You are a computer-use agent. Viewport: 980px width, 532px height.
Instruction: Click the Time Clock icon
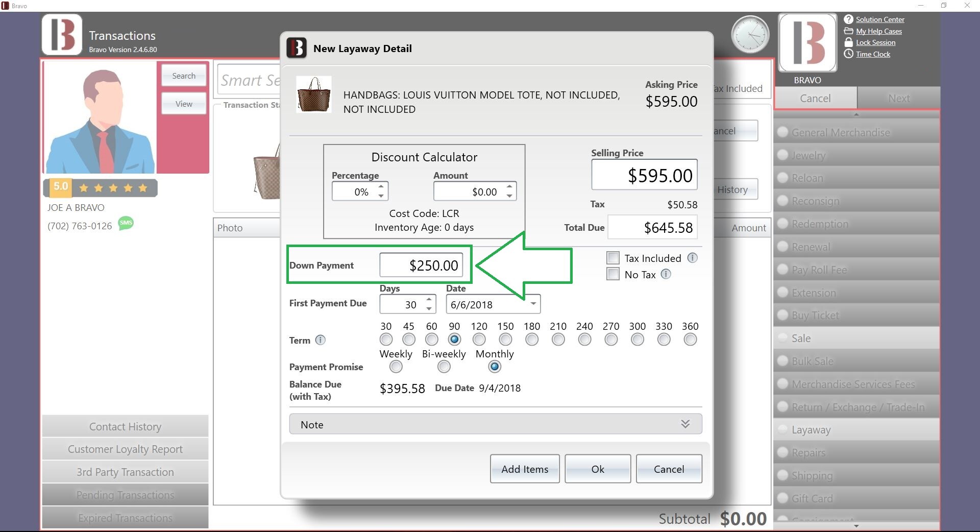tap(848, 54)
